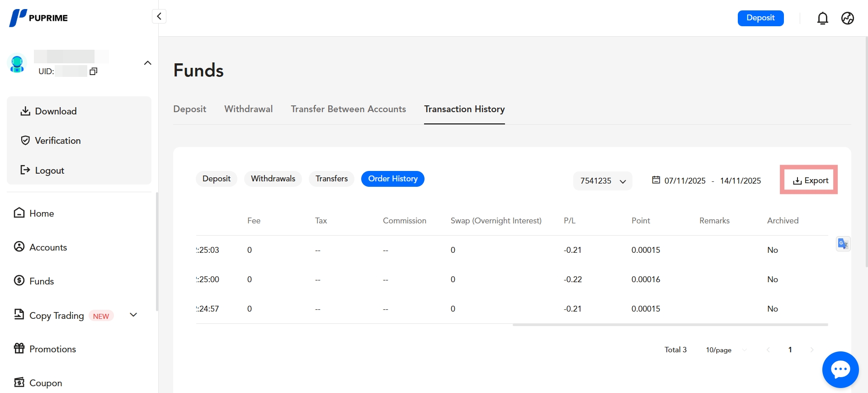This screenshot has height=393, width=868.
Task: Click the PUPRIME logo
Action: (39, 18)
